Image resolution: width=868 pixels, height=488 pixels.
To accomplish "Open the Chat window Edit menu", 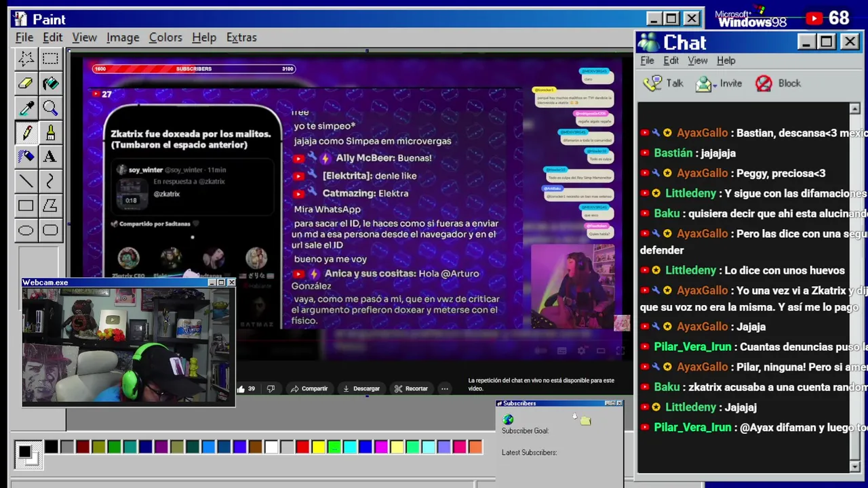I will click(671, 60).
